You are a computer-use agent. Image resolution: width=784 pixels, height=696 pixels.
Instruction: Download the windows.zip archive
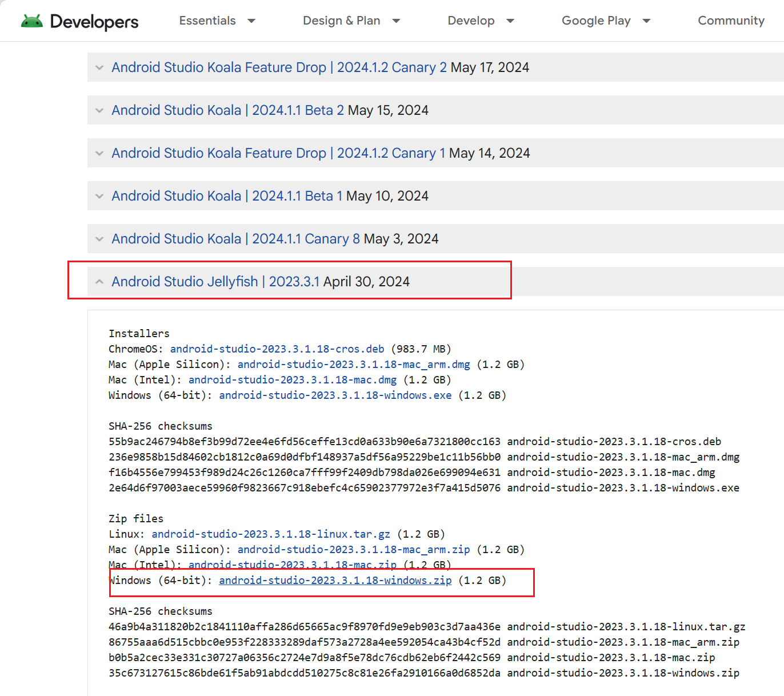335,581
